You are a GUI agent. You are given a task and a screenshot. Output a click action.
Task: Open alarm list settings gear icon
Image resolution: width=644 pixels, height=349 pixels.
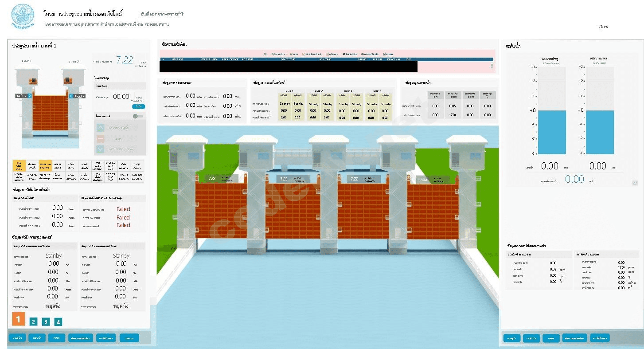265,54
